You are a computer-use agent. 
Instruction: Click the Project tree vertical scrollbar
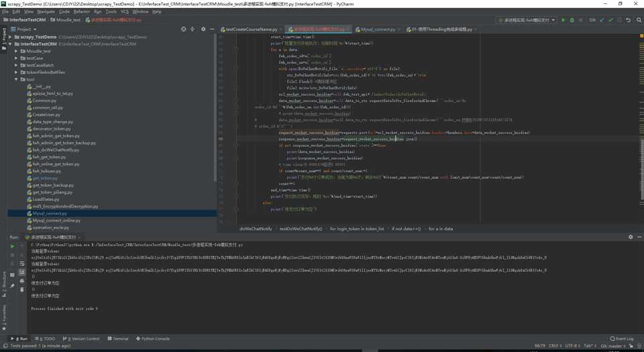[x=215, y=107]
